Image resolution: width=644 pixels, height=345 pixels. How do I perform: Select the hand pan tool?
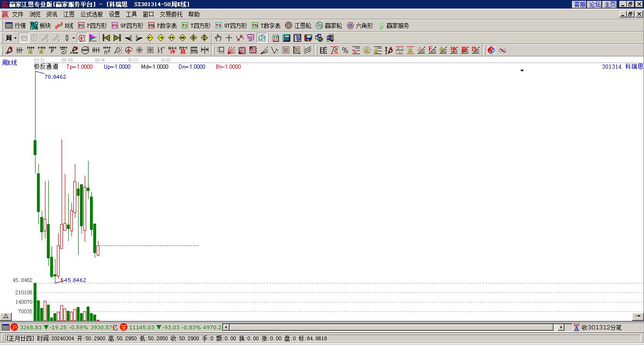point(218,38)
